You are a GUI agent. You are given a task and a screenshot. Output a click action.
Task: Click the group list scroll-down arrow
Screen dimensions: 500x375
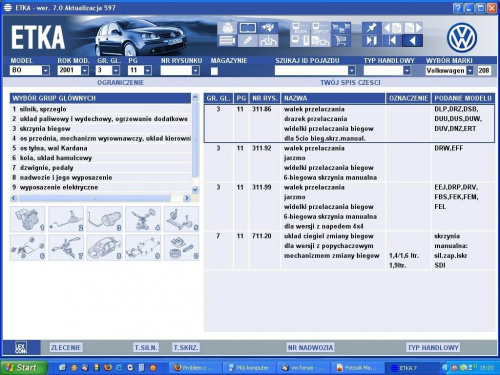(x=195, y=189)
